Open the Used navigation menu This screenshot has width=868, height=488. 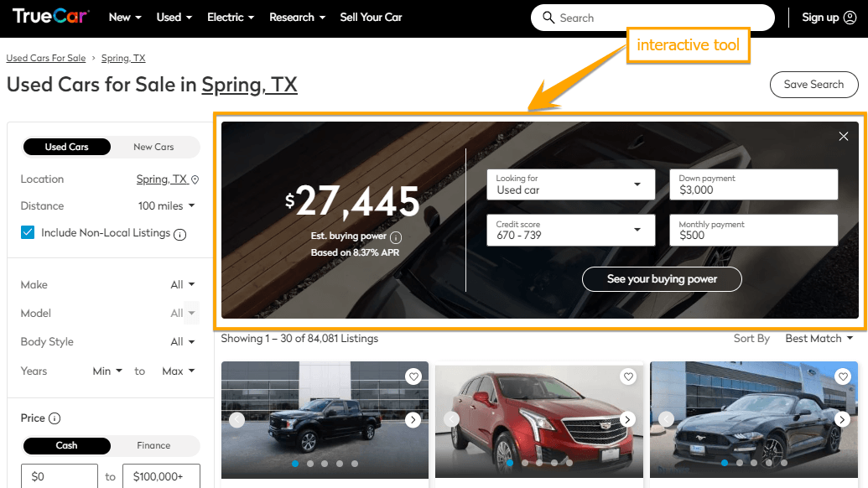click(174, 17)
